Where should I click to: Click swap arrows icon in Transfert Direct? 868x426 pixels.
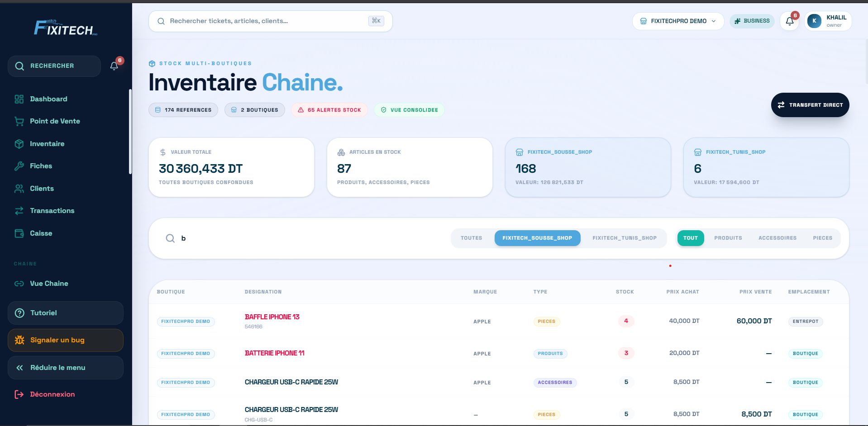tap(781, 105)
